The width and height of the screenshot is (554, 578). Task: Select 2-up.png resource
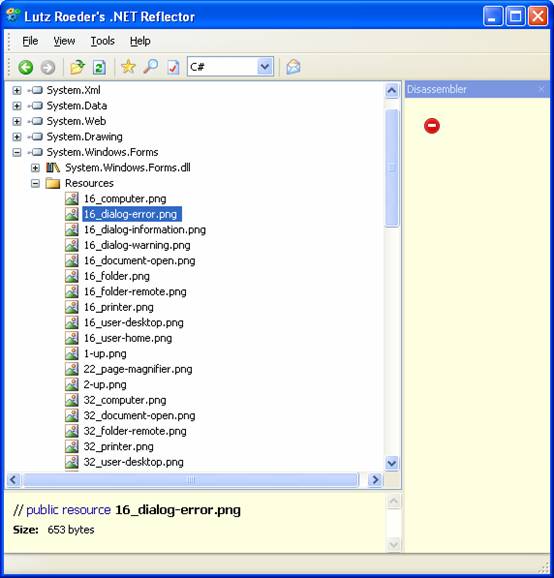105,384
